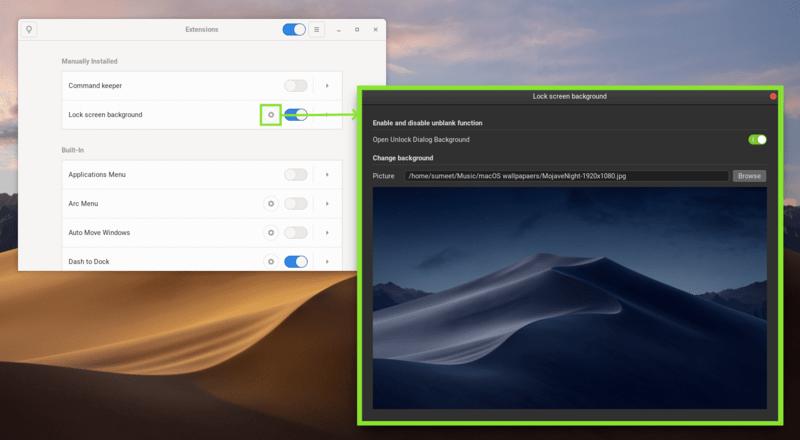The image size is (800, 440).
Task: Click the Picture file path field
Action: click(x=565, y=176)
